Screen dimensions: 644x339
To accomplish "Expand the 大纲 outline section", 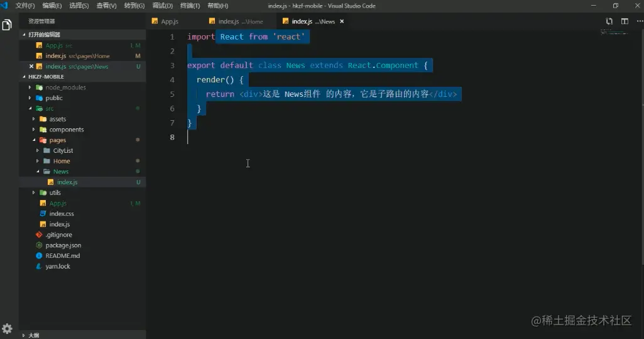I will point(24,335).
